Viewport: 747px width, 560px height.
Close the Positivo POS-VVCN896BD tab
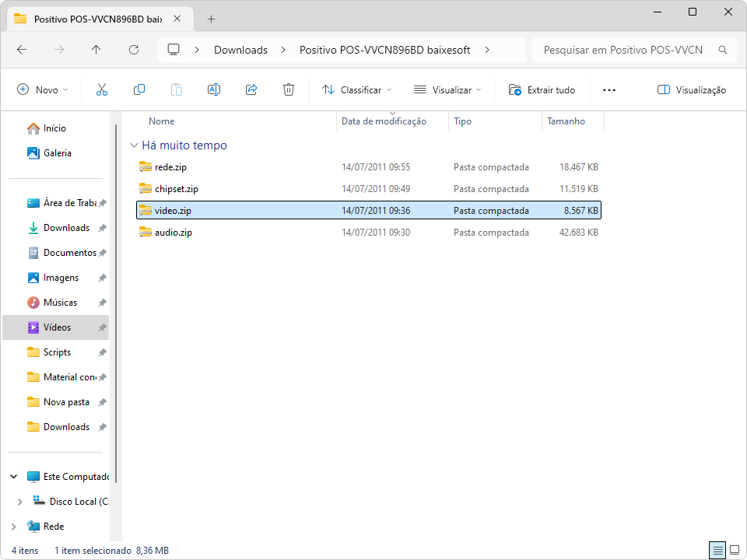[x=177, y=19]
